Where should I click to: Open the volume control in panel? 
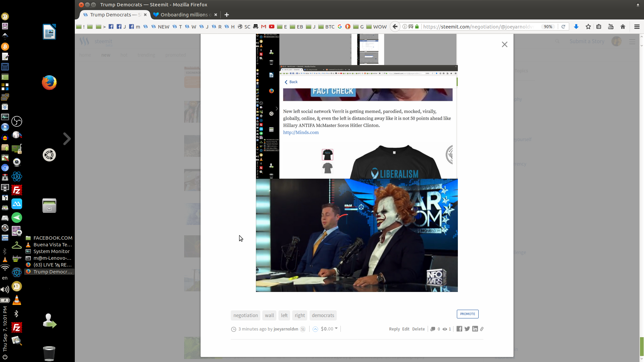(5, 290)
